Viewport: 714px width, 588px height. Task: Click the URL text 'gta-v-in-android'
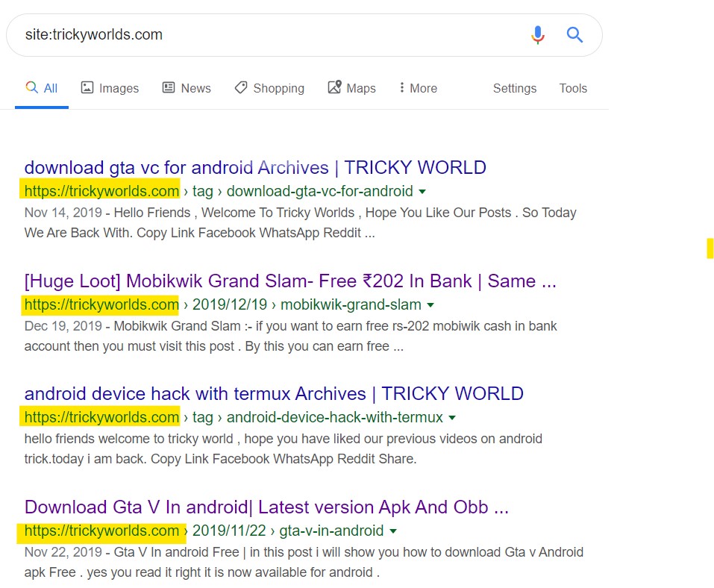pos(331,531)
